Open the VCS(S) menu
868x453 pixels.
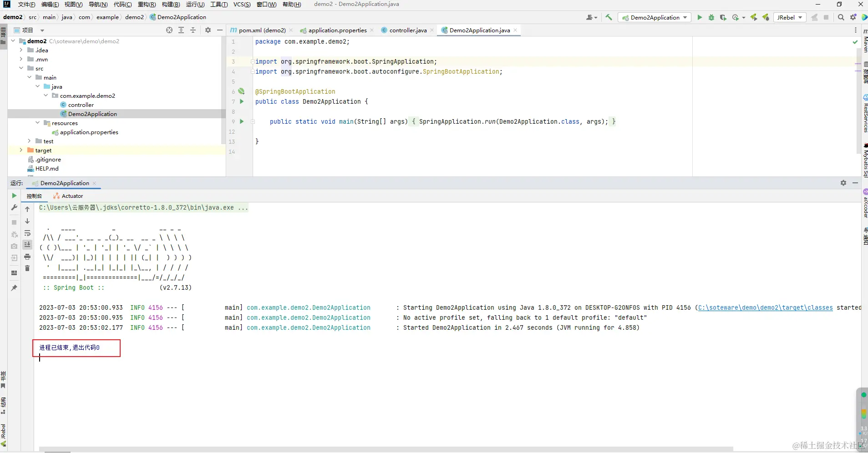pos(242,4)
